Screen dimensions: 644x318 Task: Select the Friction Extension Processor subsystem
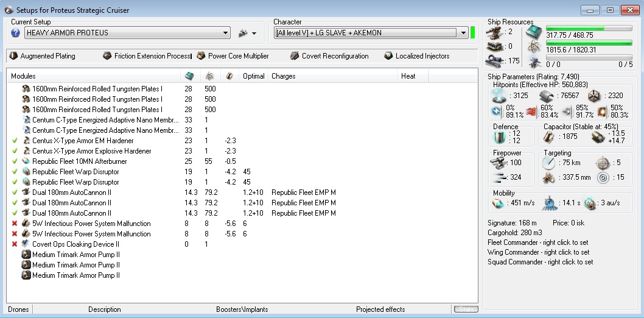(147, 56)
